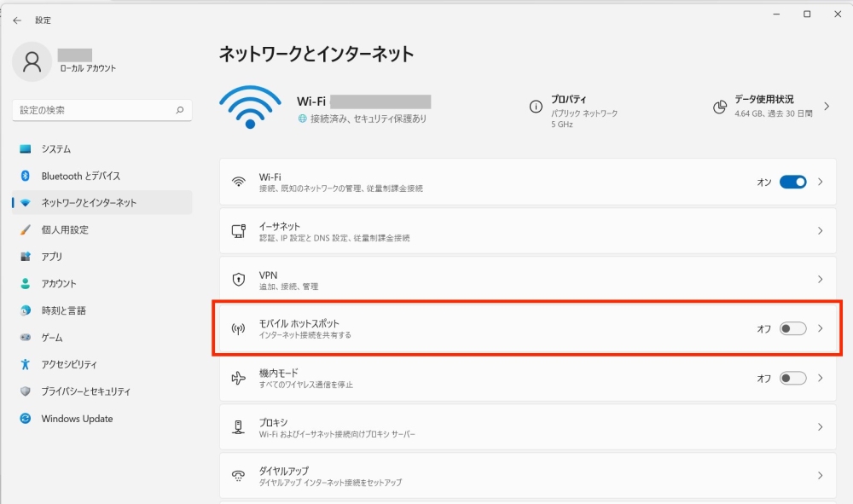Open the ダイヤルアップ row chevron
The height and width of the screenshot is (504, 853).
point(821,476)
